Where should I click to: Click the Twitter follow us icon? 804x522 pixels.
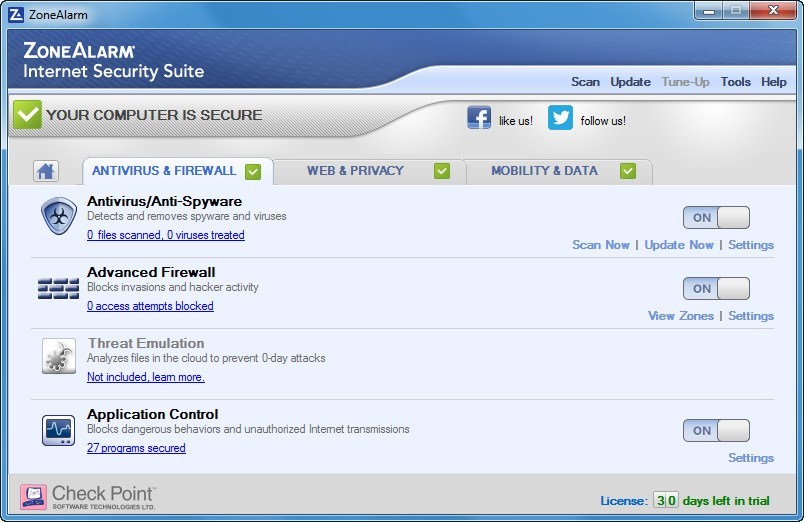tap(560, 117)
